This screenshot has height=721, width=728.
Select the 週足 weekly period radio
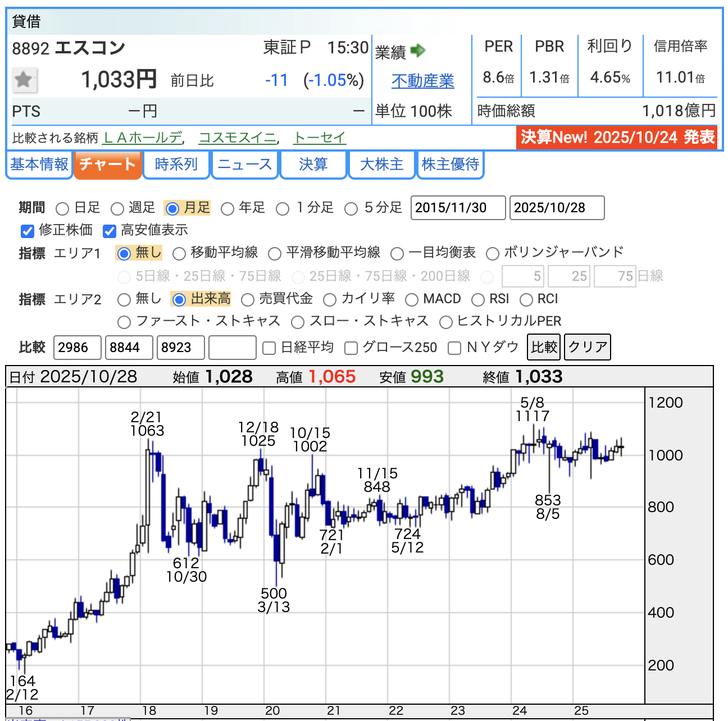[x=117, y=209]
